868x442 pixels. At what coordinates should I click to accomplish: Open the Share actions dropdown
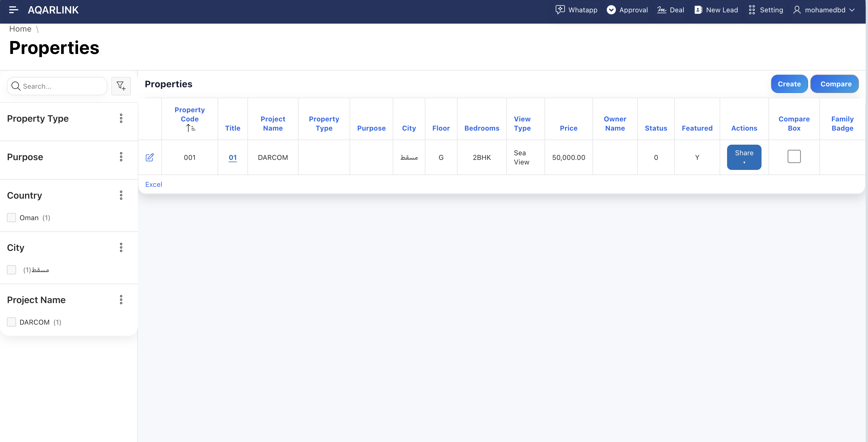[x=744, y=157]
